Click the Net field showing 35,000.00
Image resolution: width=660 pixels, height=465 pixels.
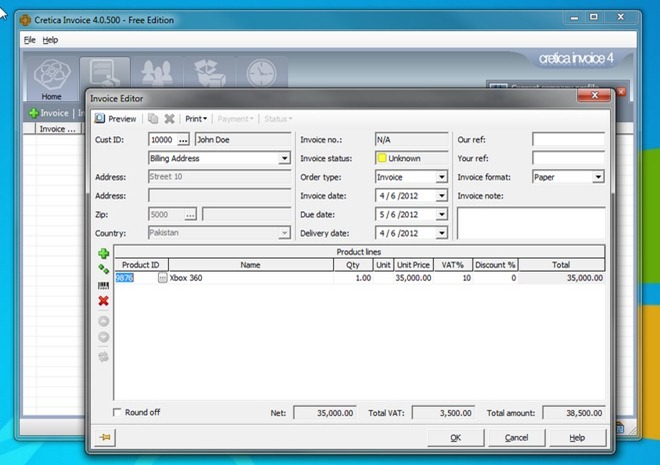(x=325, y=413)
